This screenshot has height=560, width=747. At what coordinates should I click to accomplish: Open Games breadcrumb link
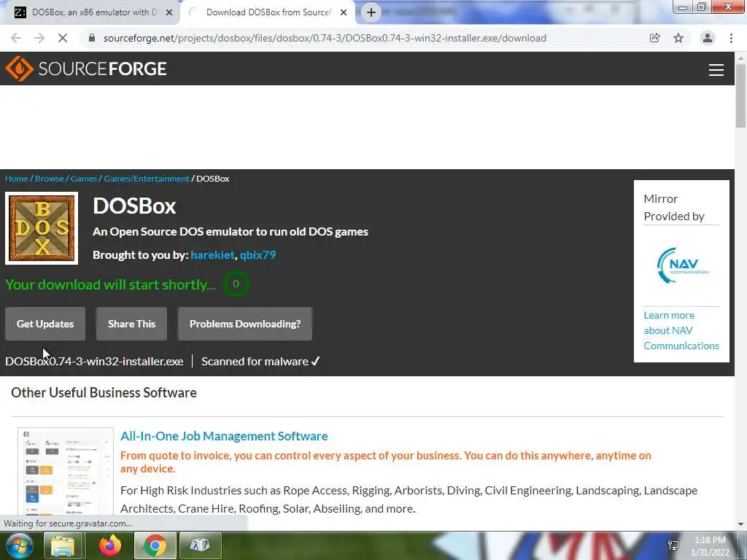point(84,179)
